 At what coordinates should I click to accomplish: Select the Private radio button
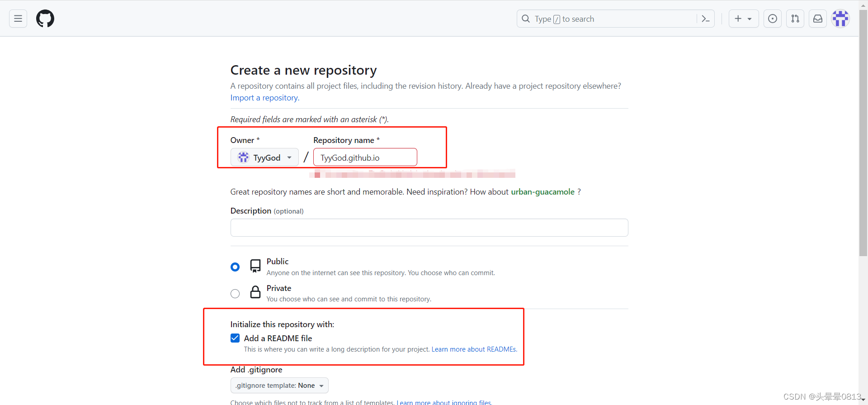pos(235,294)
